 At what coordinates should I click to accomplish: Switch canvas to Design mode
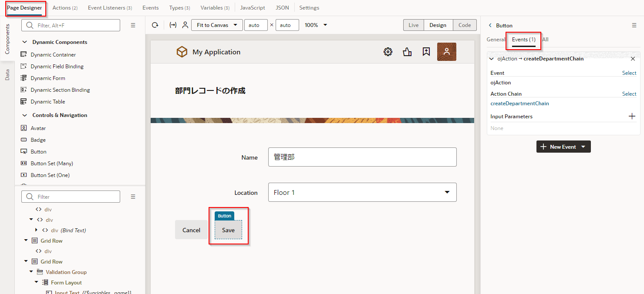tap(438, 25)
